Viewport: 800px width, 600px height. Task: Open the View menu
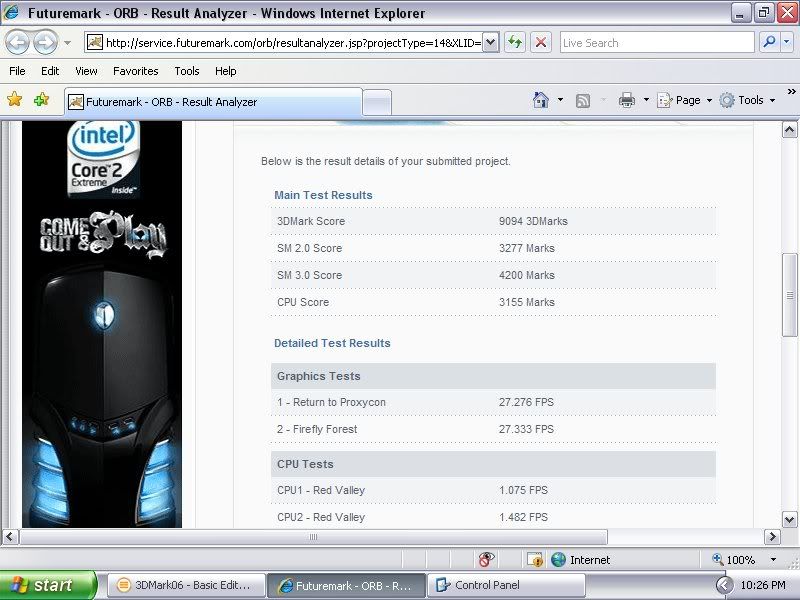pyautogui.click(x=86, y=71)
